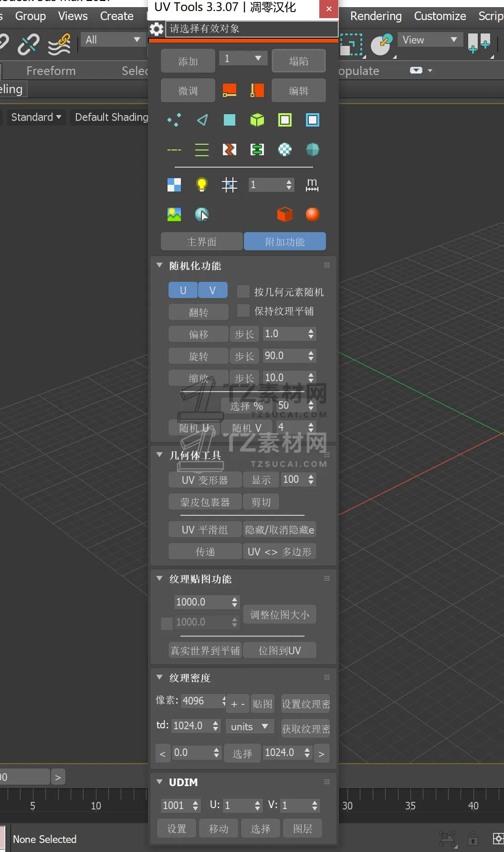Click the 塌陷 button

(299, 61)
